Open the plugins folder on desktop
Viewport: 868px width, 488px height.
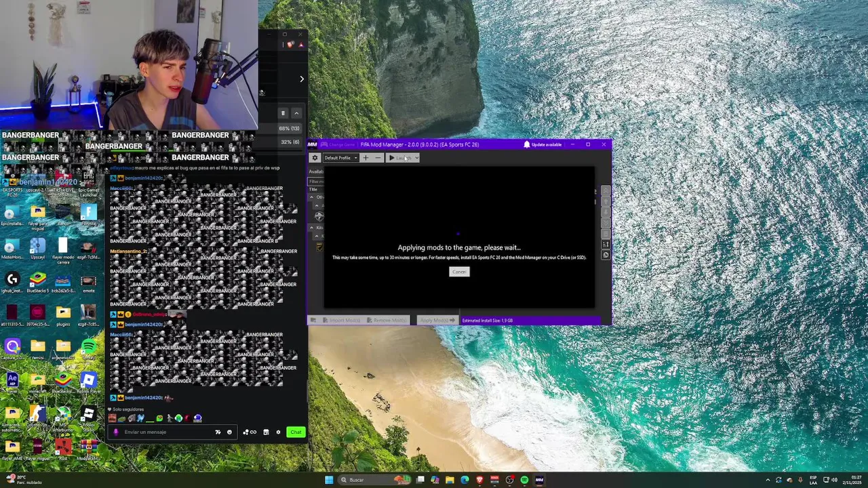(63, 315)
